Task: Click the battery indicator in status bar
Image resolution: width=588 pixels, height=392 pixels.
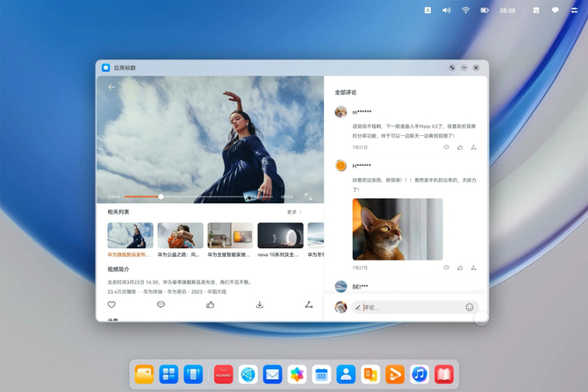Action: [x=484, y=11]
